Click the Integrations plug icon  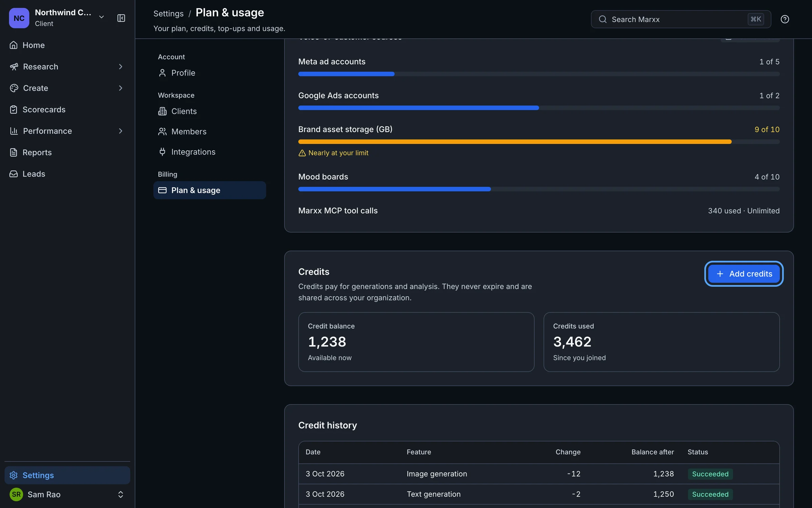pos(162,152)
